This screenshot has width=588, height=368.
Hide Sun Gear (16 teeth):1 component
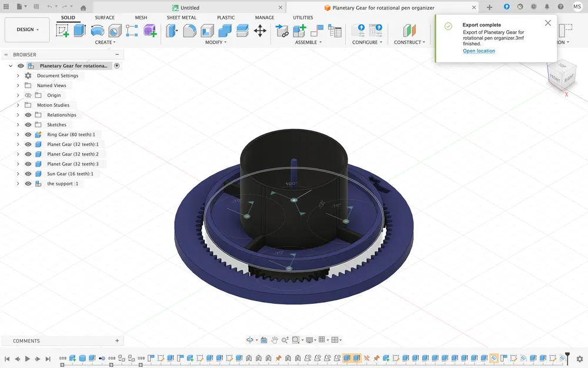28,174
